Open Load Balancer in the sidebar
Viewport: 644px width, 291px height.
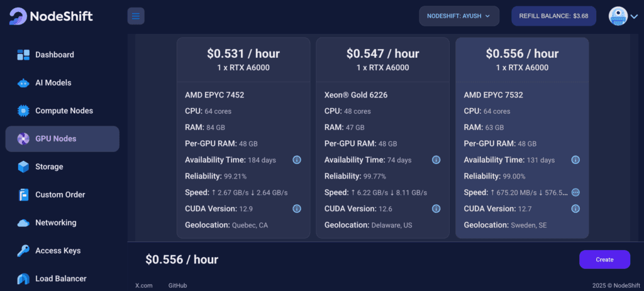pos(60,278)
